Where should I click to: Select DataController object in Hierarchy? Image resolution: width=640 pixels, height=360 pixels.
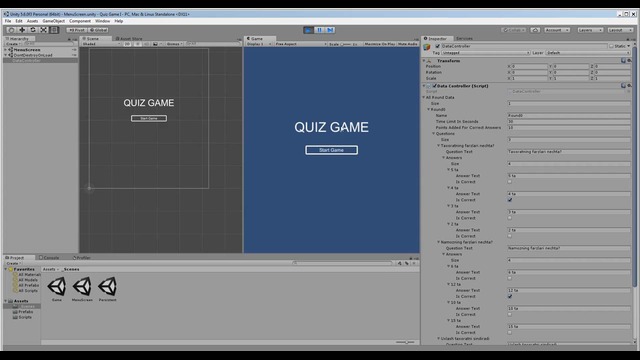pyautogui.click(x=40, y=60)
